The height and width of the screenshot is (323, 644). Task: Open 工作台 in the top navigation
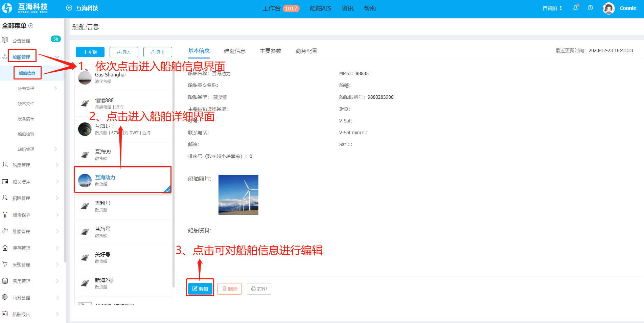pos(272,8)
